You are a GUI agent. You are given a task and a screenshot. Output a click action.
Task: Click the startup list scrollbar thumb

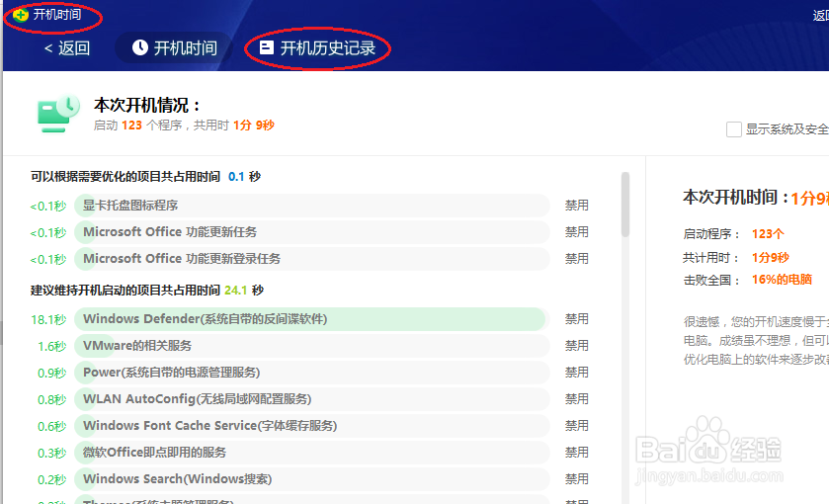pyautogui.click(x=625, y=205)
